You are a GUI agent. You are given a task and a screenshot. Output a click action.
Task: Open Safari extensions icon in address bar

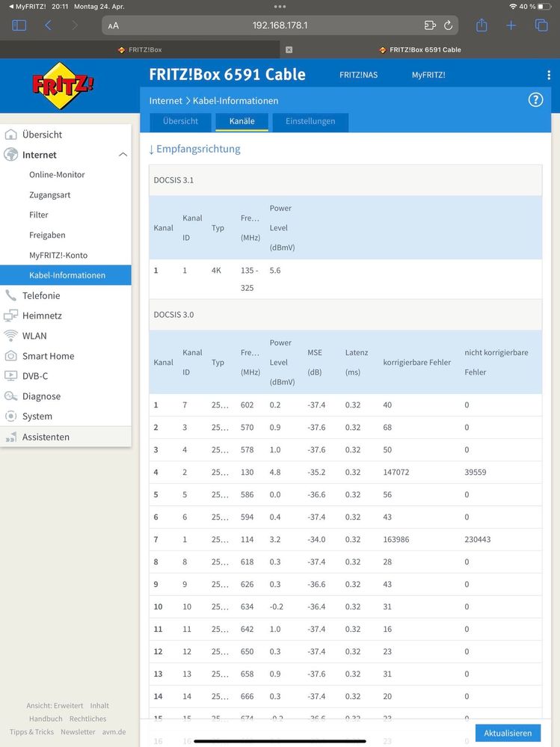click(x=430, y=25)
